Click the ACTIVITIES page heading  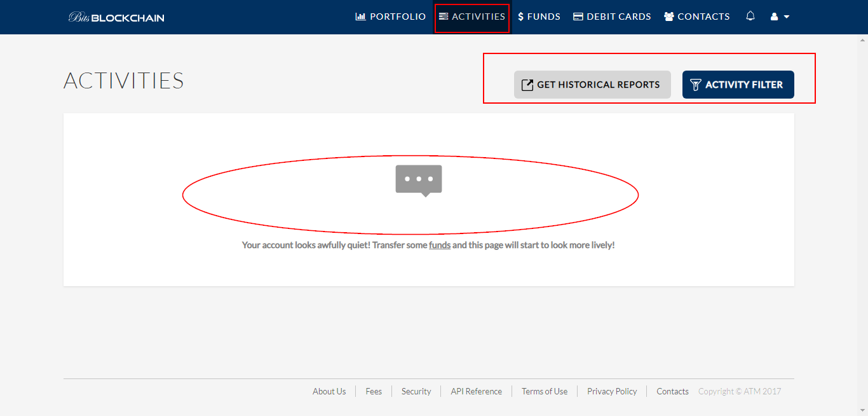(124, 81)
